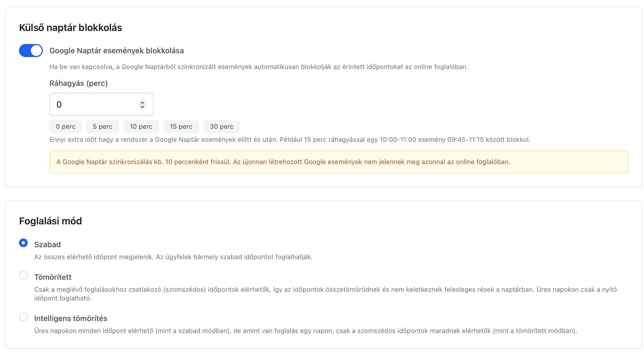This screenshot has width=644, height=352.
Task: Choose the Tömörített radio button
Action: pos(23,275)
